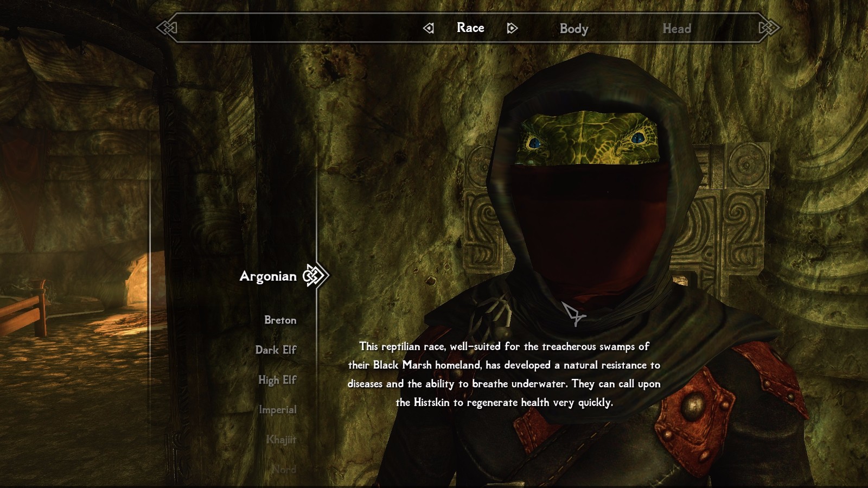Click the red leather shoulder pauldron stud
The width and height of the screenshot is (868, 488).
[692, 407]
